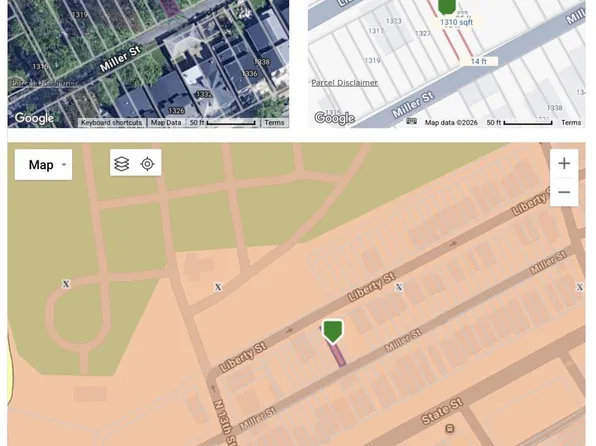
Task: Click the 1310 sqft parcel label
Action: click(456, 22)
